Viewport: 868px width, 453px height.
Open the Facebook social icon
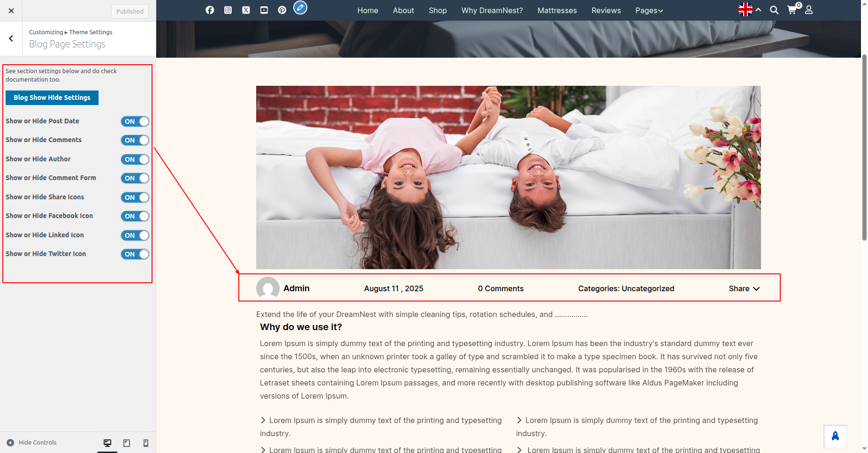coord(210,10)
